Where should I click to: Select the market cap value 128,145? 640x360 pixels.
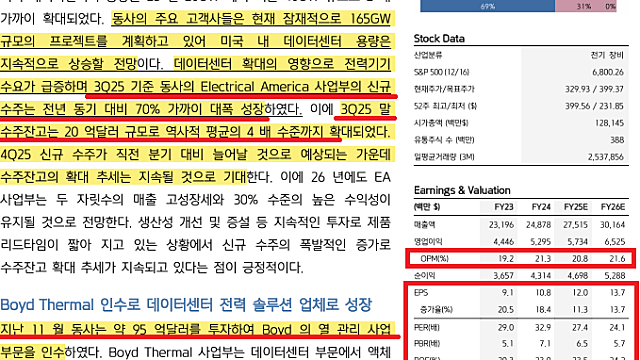[x=609, y=123]
